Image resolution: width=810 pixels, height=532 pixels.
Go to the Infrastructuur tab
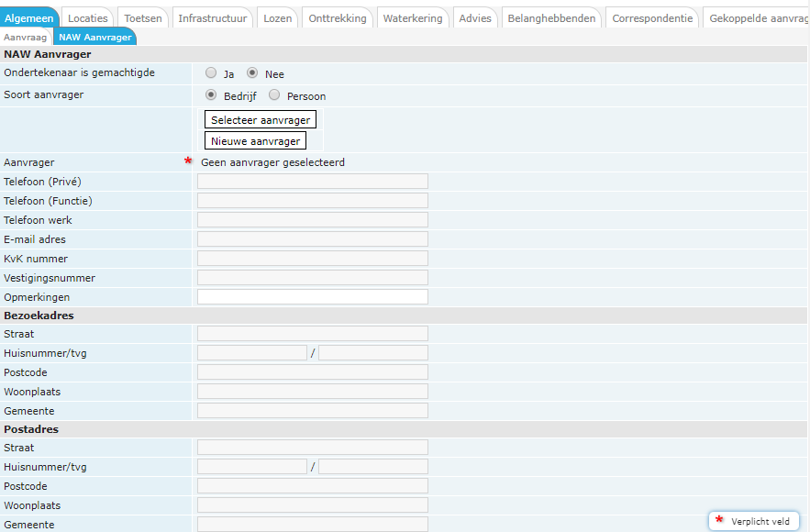[x=212, y=18]
